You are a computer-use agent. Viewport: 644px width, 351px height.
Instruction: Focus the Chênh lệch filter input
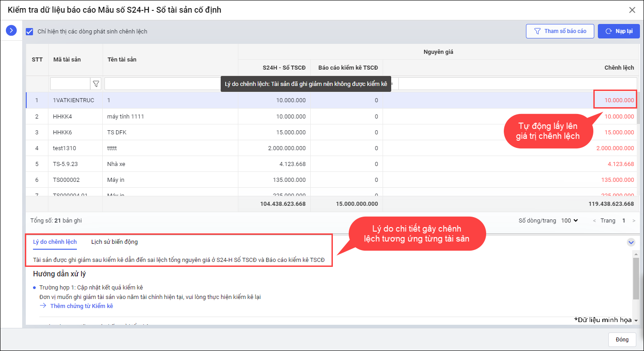pos(518,84)
